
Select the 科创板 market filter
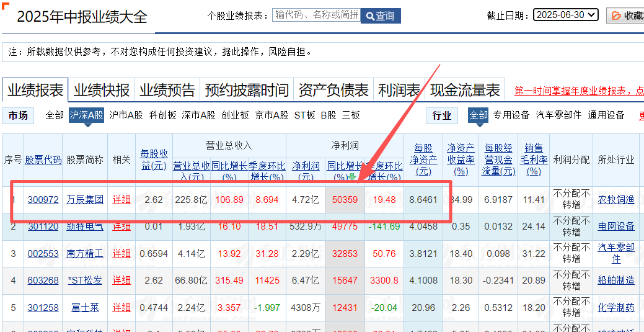[162, 115]
